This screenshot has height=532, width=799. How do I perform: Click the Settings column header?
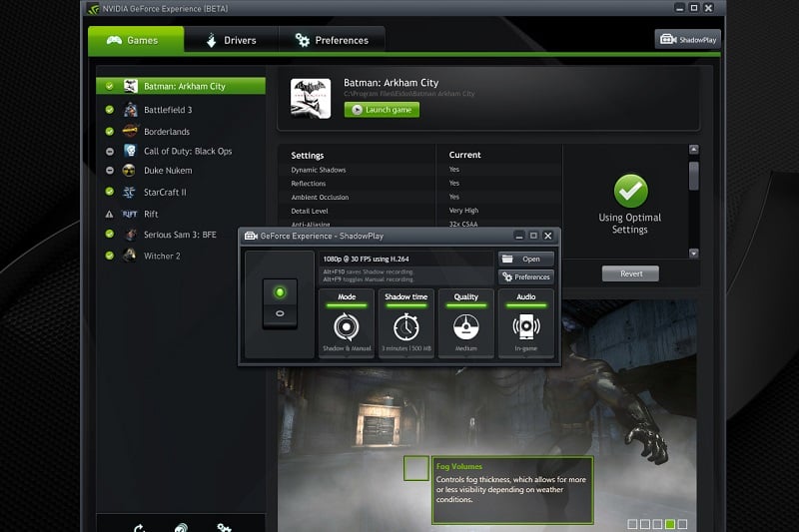point(308,156)
